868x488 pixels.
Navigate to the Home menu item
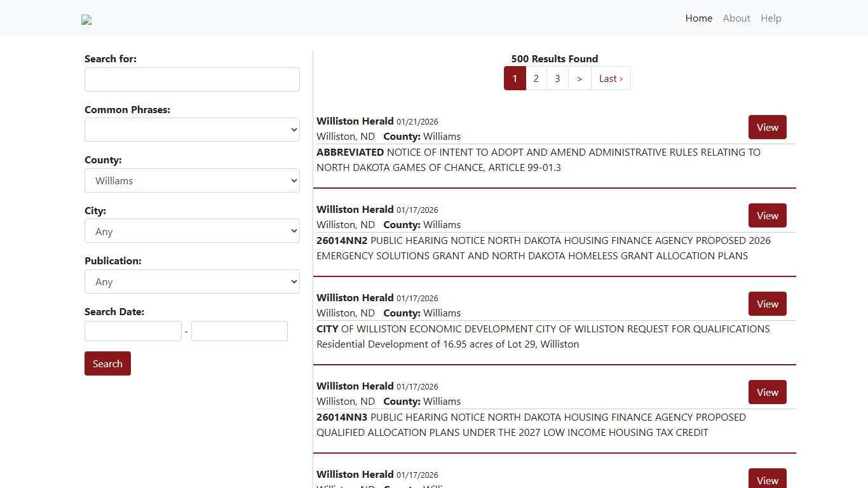pos(698,18)
